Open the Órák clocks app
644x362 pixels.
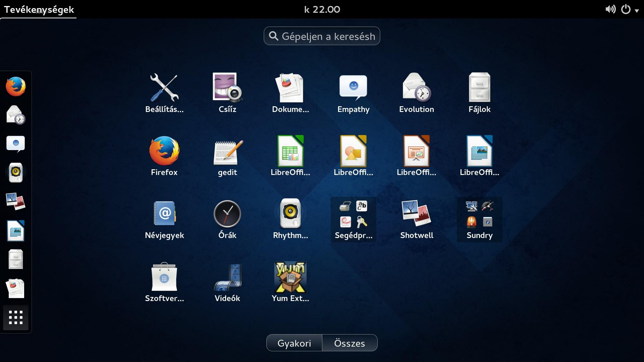227,219
